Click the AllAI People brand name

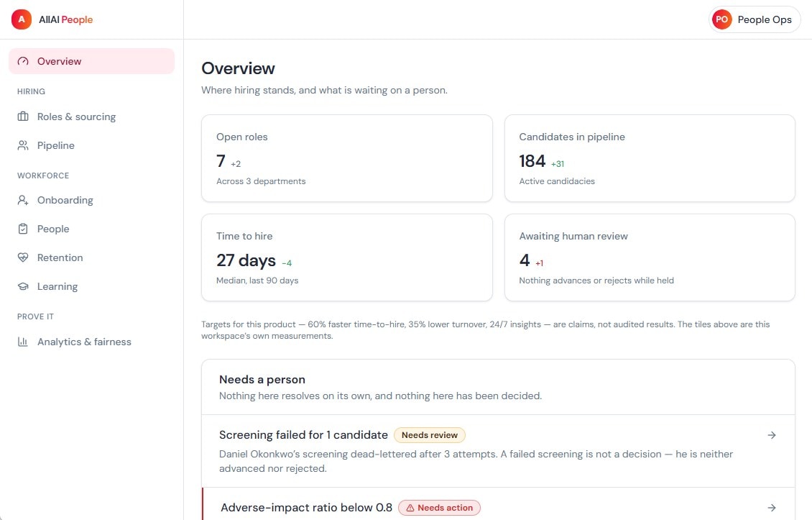pyautogui.click(x=66, y=19)
